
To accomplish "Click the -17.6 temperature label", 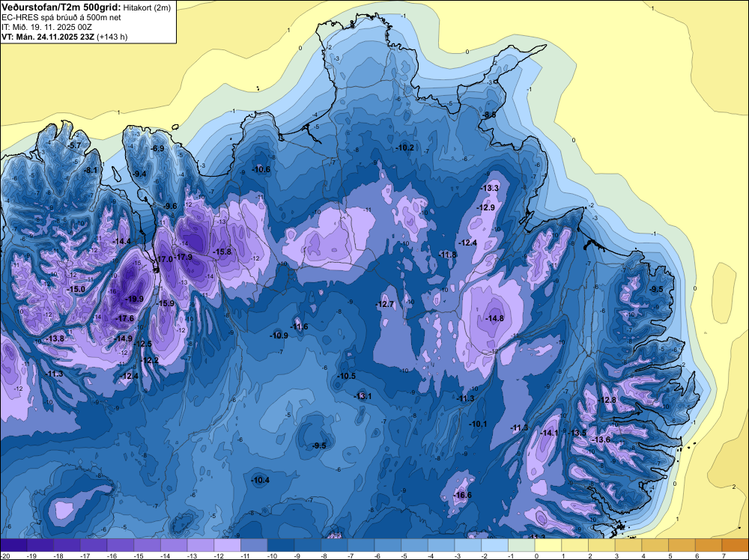I will (125, 318).
